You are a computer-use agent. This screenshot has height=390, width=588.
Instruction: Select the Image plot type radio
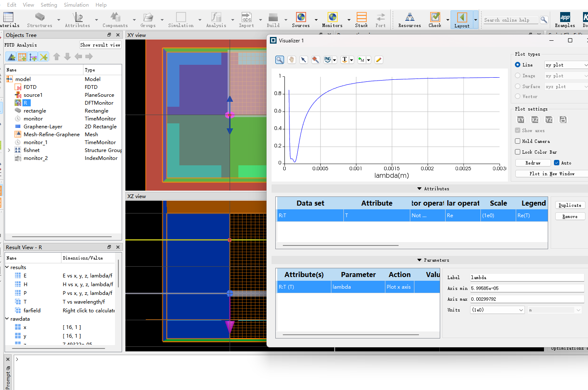tap(518, 76)
